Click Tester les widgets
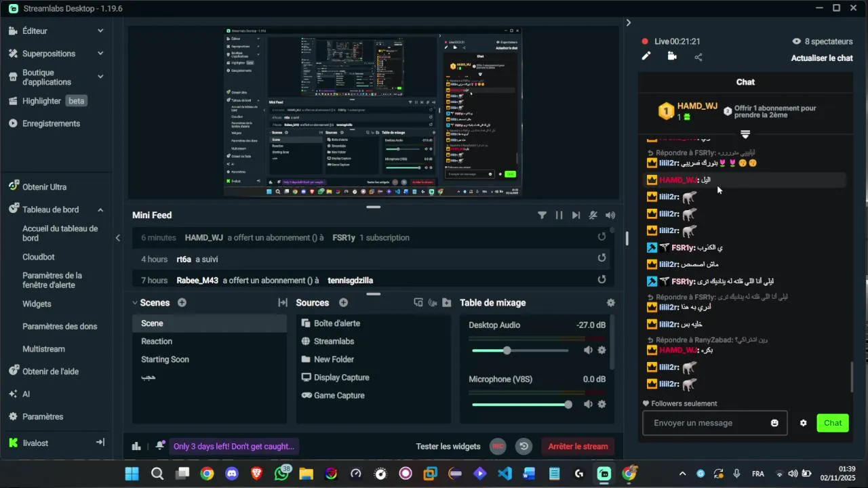Image resolution: width=868 pixels, height=488 pixels. 448,446
